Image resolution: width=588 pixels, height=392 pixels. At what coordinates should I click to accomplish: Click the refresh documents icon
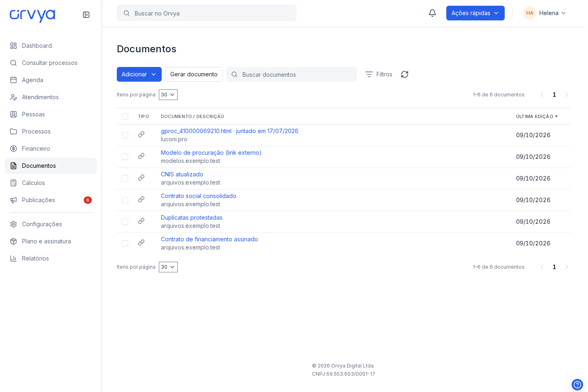405,74
